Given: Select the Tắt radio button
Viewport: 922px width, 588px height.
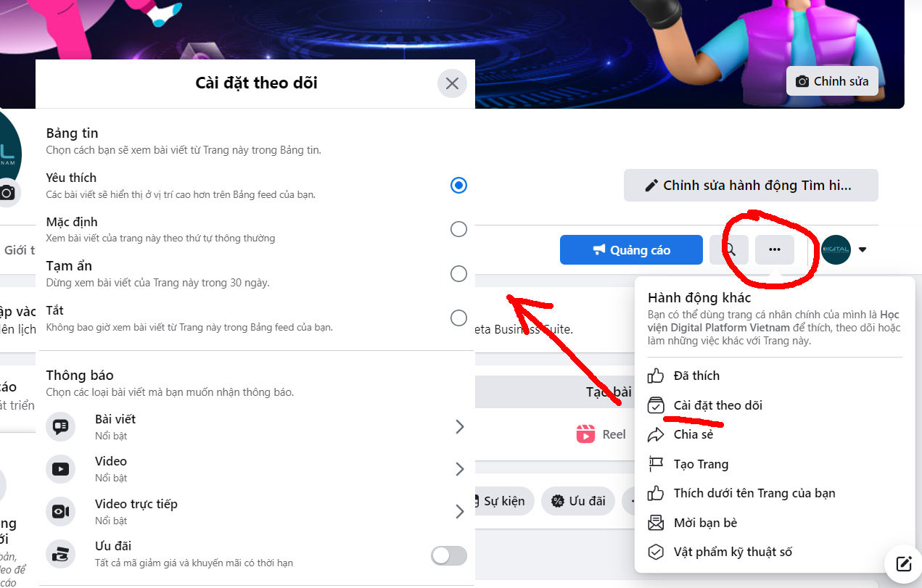Looking at the screenshot, I should 458,318.
